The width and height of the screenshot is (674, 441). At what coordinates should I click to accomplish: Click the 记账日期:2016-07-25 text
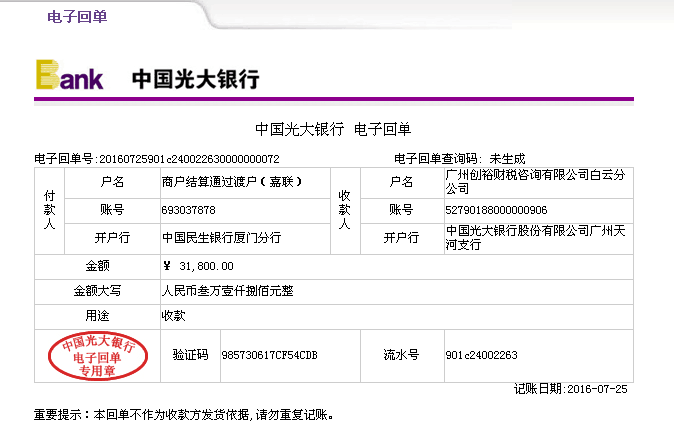pyautogui.click(x=571, y=389)
